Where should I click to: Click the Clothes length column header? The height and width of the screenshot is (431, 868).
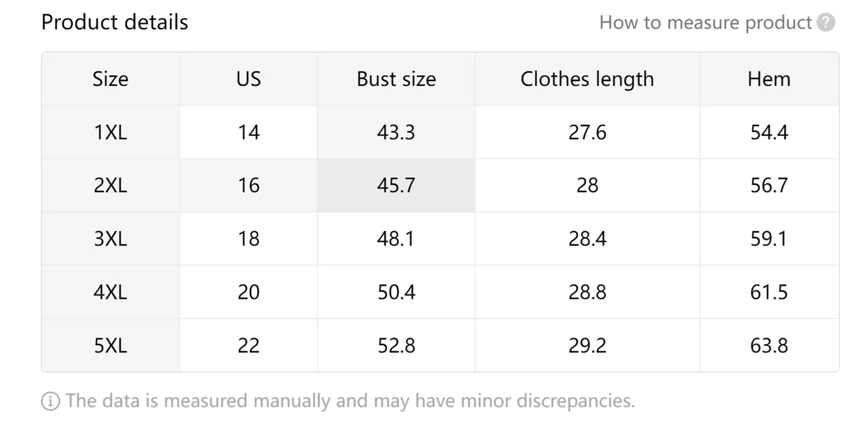pos(587,79)
